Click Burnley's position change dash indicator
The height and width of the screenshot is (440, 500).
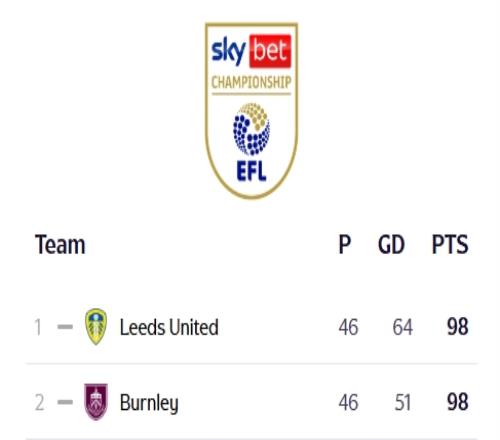[65, 402]
